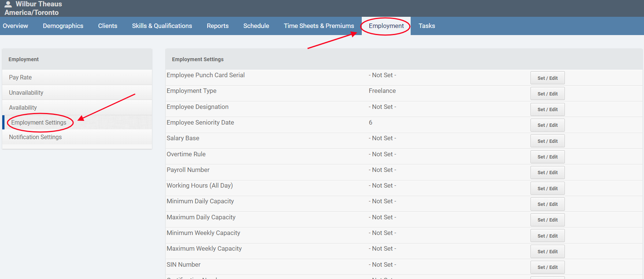Edit the Employment Type value

tap(547, 94)
